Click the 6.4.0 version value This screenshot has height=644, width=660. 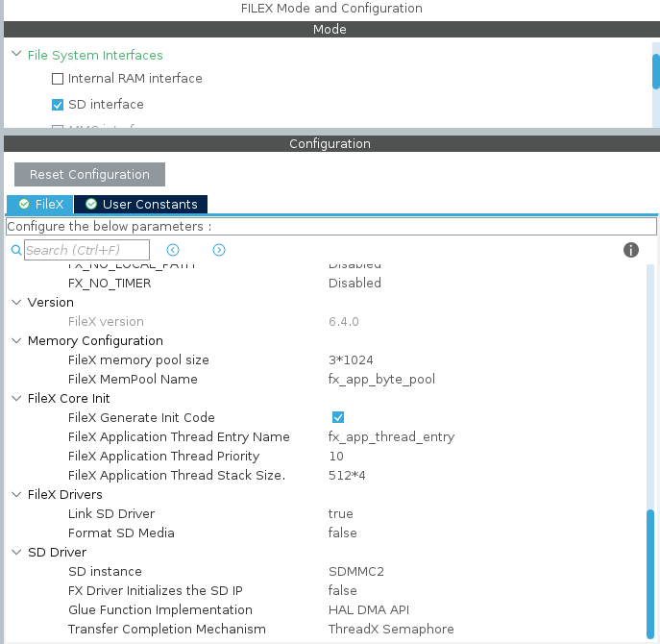pos(344,322)
